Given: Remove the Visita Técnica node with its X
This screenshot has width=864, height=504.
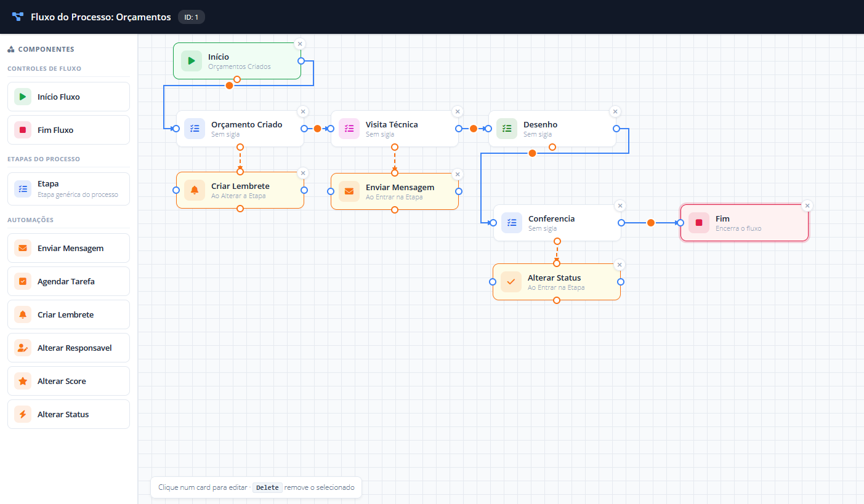Looking at the screenshot, I should point(457,111).
